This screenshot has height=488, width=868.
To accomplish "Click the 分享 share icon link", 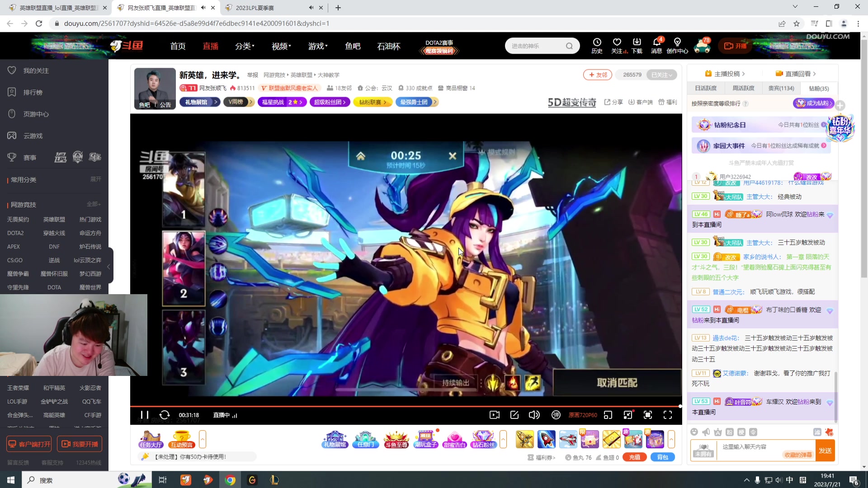I will pyautogui.click(x=613, y=102).
